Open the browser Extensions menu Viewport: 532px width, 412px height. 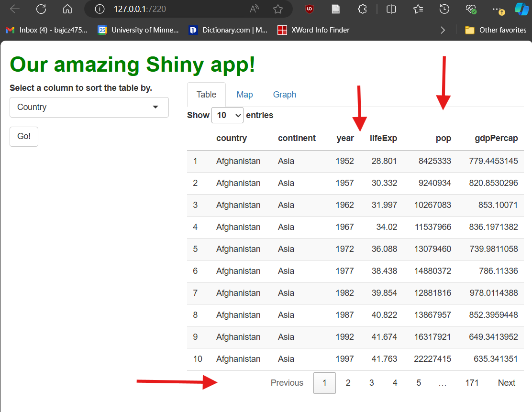pos(362,9)
